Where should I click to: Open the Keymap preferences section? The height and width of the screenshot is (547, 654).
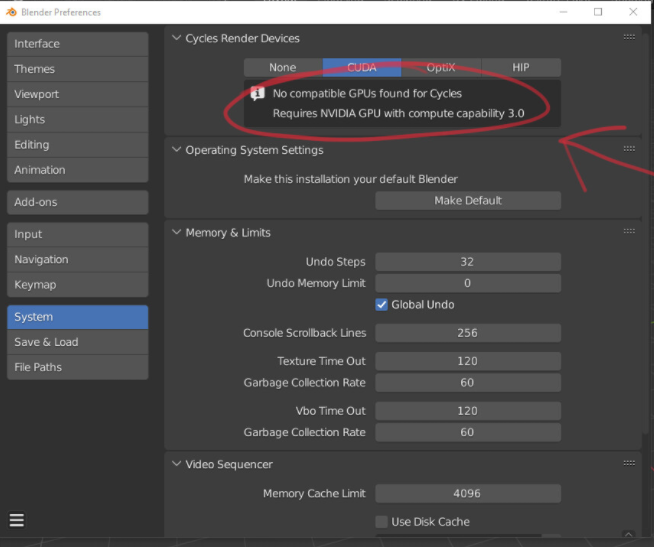78,285
